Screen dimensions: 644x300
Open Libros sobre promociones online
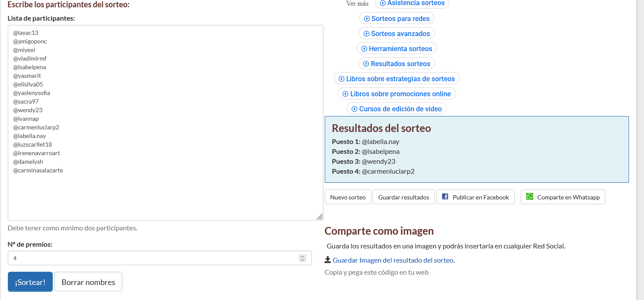tap(396, 93)
